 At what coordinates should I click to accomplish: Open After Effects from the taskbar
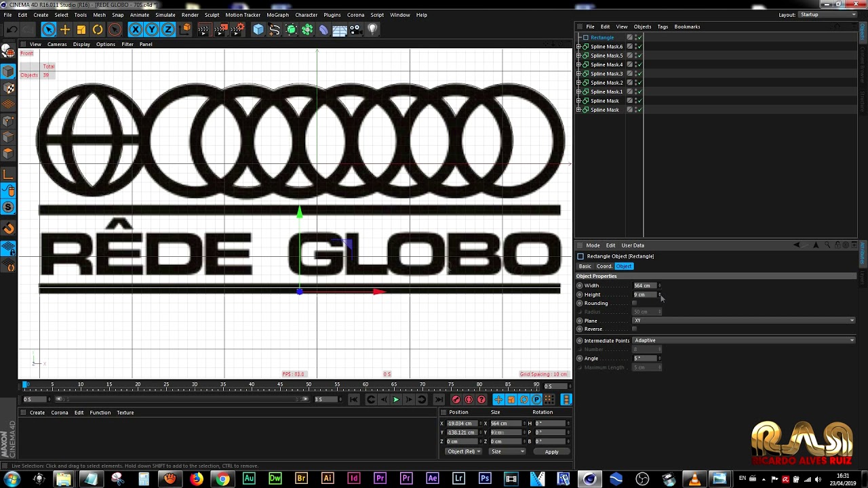tap(432, 479)
